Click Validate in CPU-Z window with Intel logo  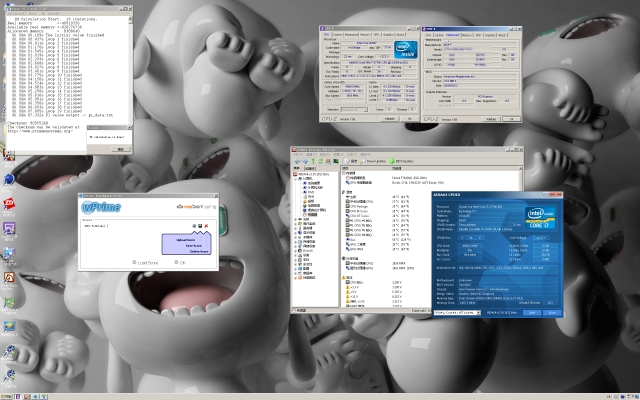click(389, 118)
